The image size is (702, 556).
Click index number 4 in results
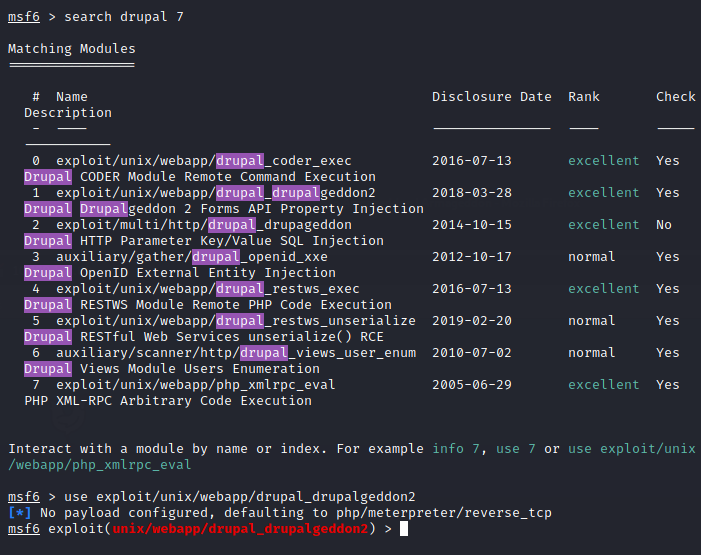pyautogui.click(x=36, y=289)
